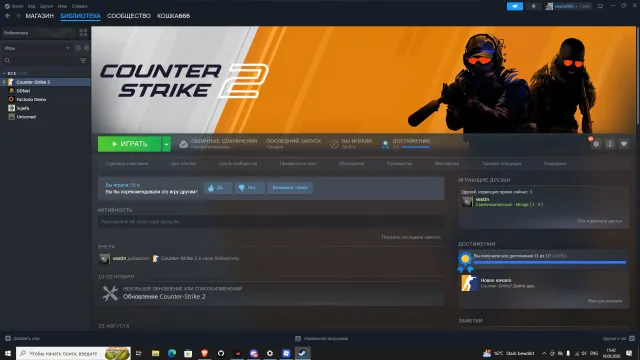Screen dimensions: 640x360
Task: Click the ОБЛАЧНЫЕ СОХРАНЕНИЯ cloud icon
Action: [184, 144]
